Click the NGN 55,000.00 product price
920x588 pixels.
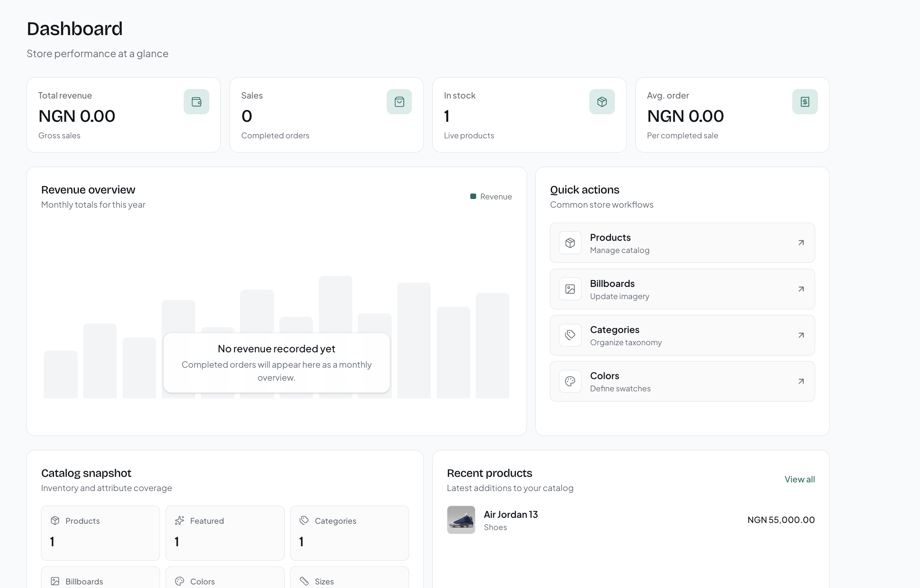(781, 520)
